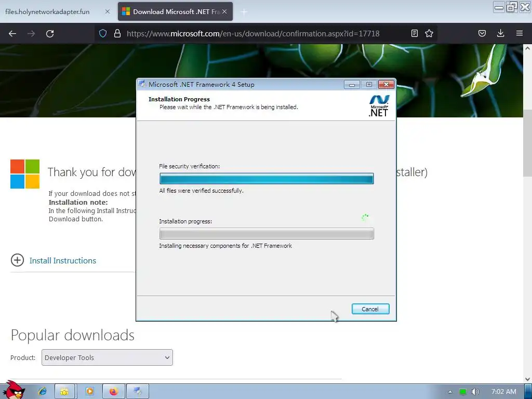Image resolution: width=532 pixels, height=399 pixels.
Task: Click the green network tray icon
Action: (463, 392)
